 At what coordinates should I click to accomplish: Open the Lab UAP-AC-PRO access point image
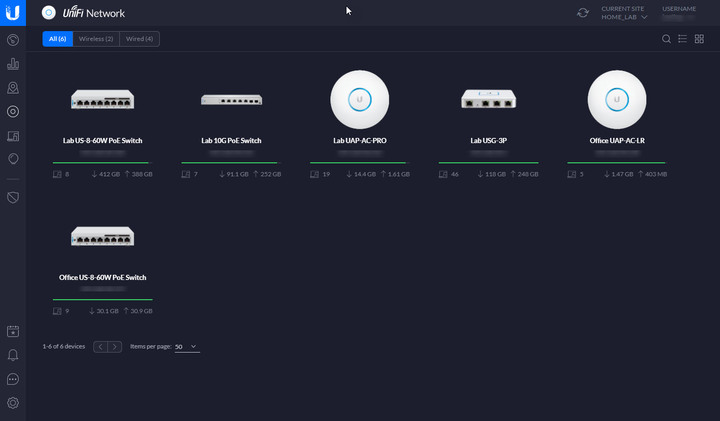tap(360, 100)
